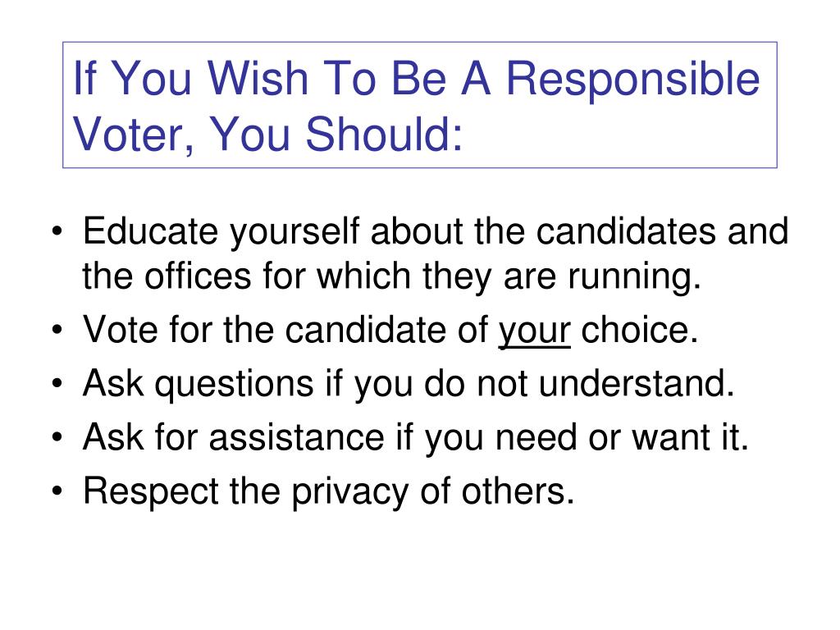Click the slide title 'If You Wish To Be A Responsible'
Screen dimensions: 840x630
click(x=416, y=78)
